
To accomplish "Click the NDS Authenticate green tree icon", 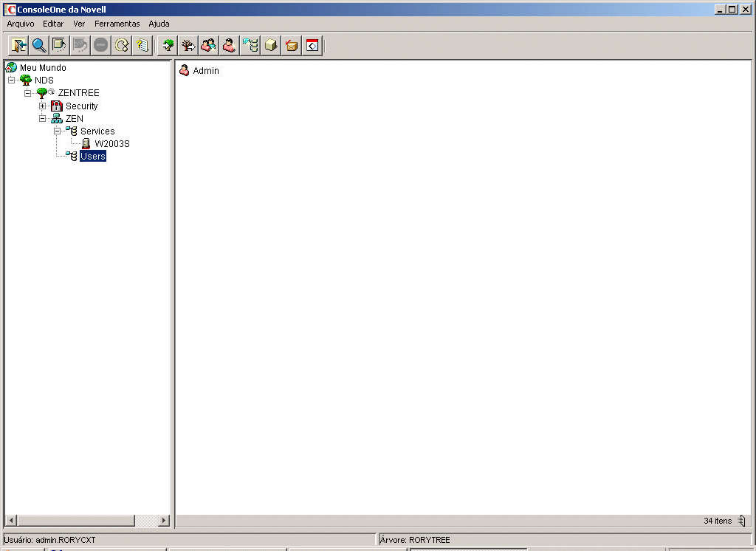I will click(168, 46).
